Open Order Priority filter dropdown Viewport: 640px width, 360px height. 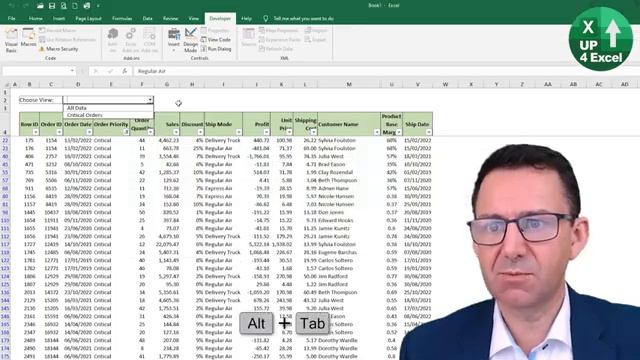pyautogui.click(x=126, y=132)
